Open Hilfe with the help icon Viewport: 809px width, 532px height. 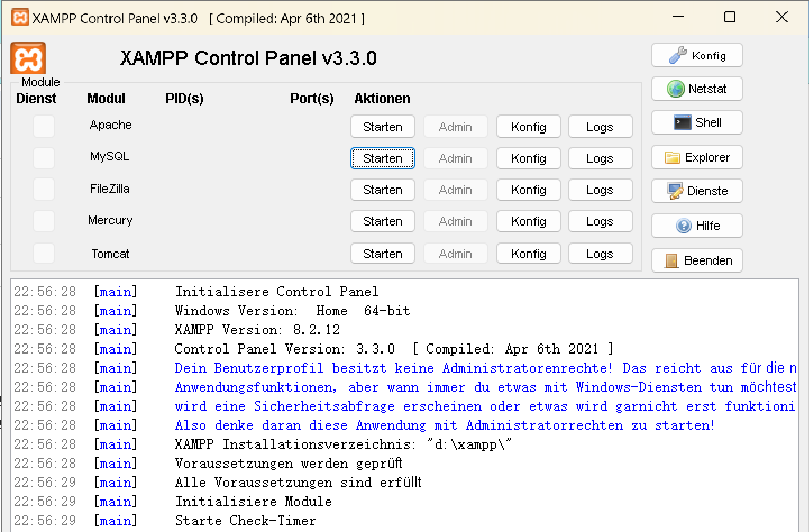[x=697, y=226]
